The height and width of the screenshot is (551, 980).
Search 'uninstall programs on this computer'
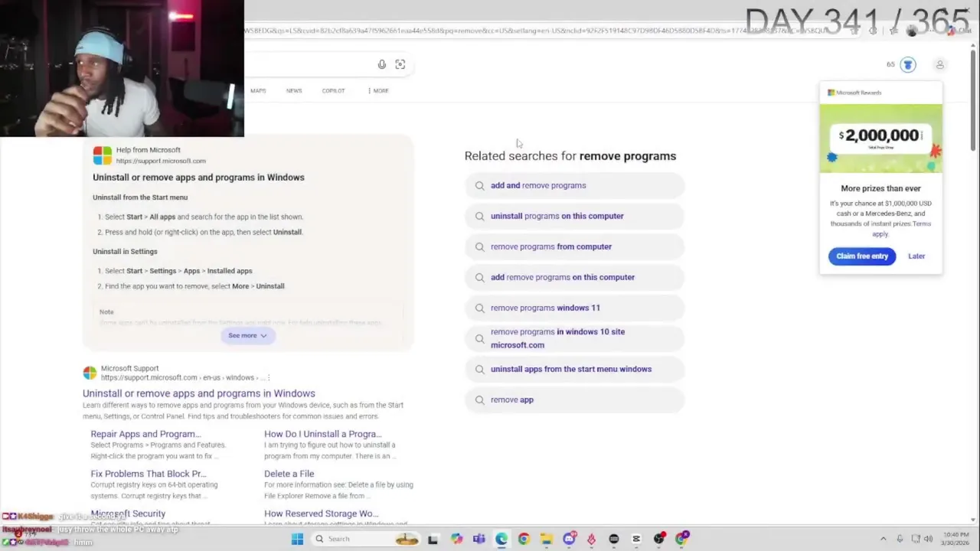tap(574, 216)
